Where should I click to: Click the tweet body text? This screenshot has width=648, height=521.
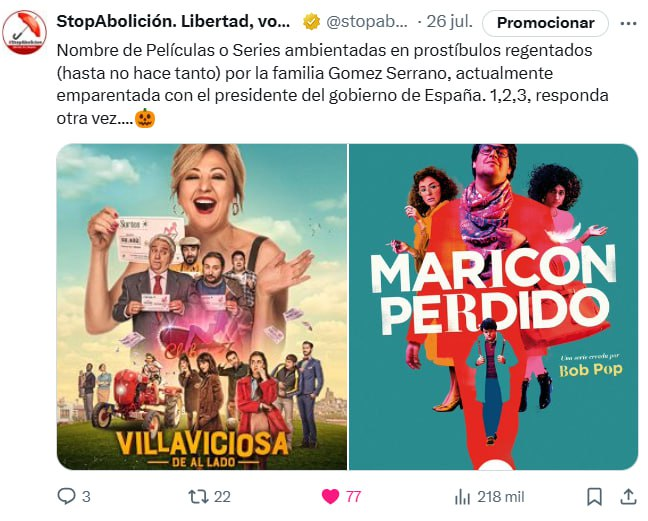332,84
